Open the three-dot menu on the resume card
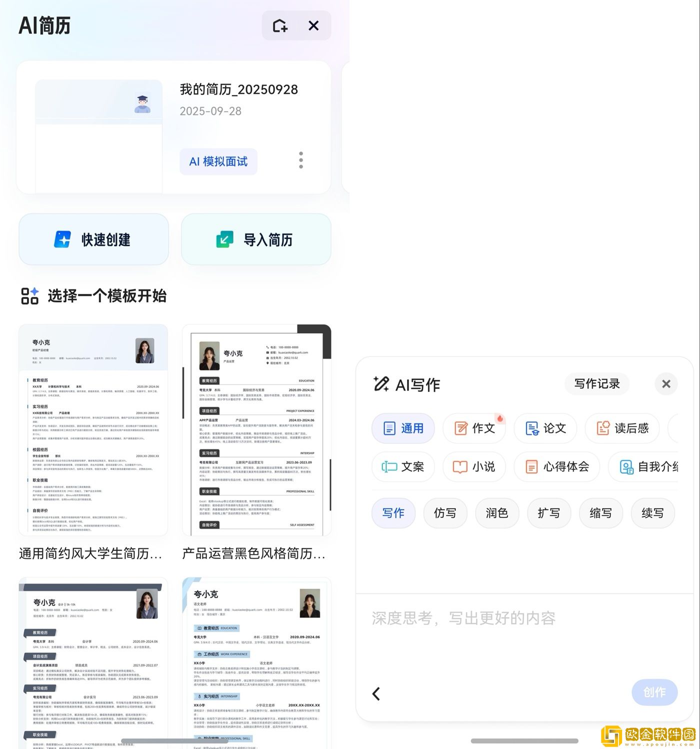The width and height of the screenshot is (700, 749). point(300,160)
